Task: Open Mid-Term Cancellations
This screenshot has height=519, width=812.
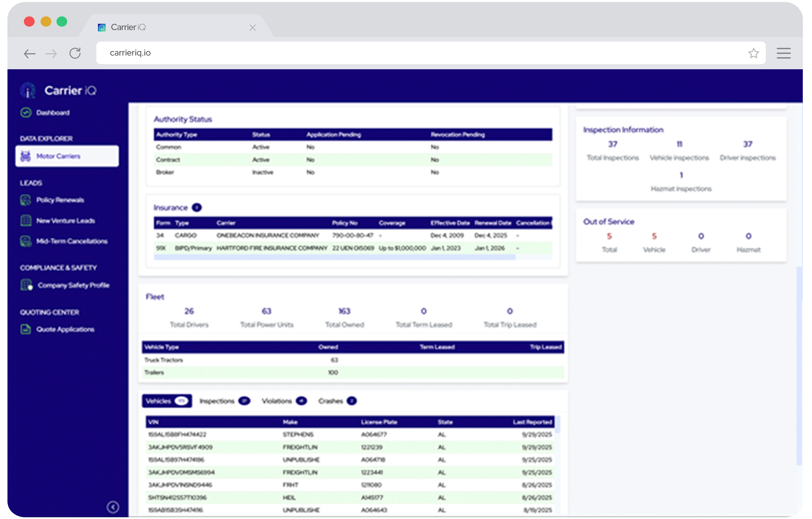Action: [x=72, y=241]
